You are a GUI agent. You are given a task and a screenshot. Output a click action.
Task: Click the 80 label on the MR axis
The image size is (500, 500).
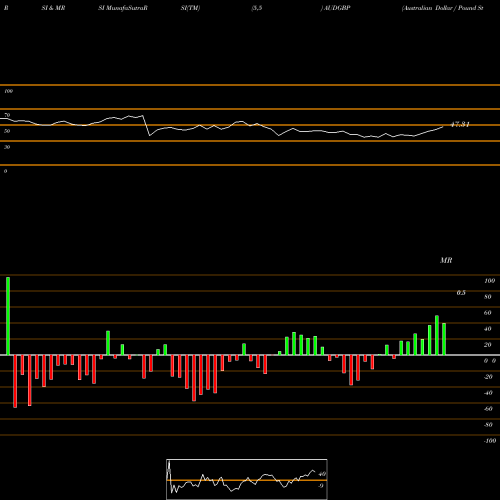488,297
